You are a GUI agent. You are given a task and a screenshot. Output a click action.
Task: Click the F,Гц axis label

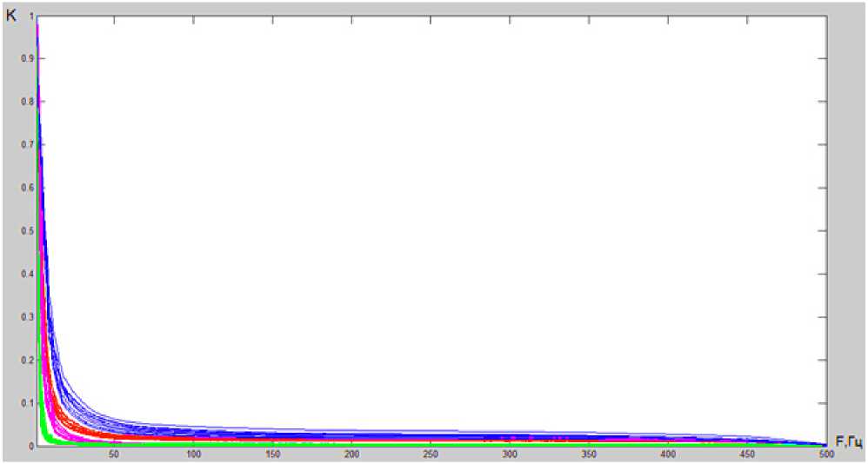(x=848, y=442)
